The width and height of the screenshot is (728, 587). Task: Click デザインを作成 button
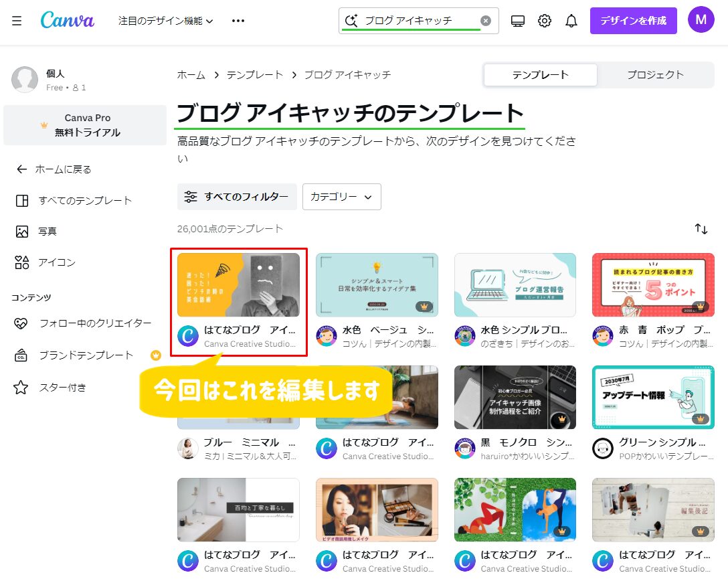click(x=633, y=21)
